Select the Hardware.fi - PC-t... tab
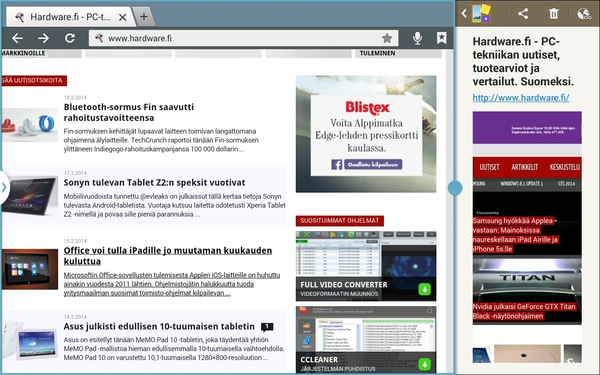The width and height of the screenshot is (600, 375). point(70,17)
